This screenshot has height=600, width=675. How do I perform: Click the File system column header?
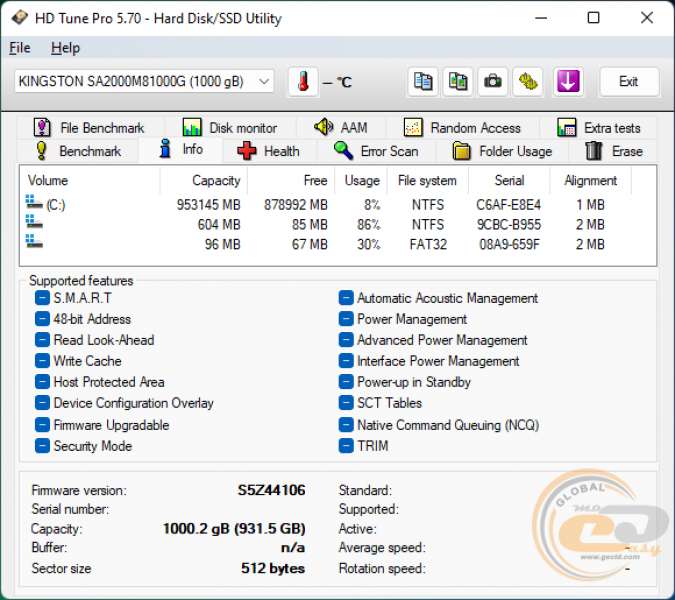click(x=427, y=180)
